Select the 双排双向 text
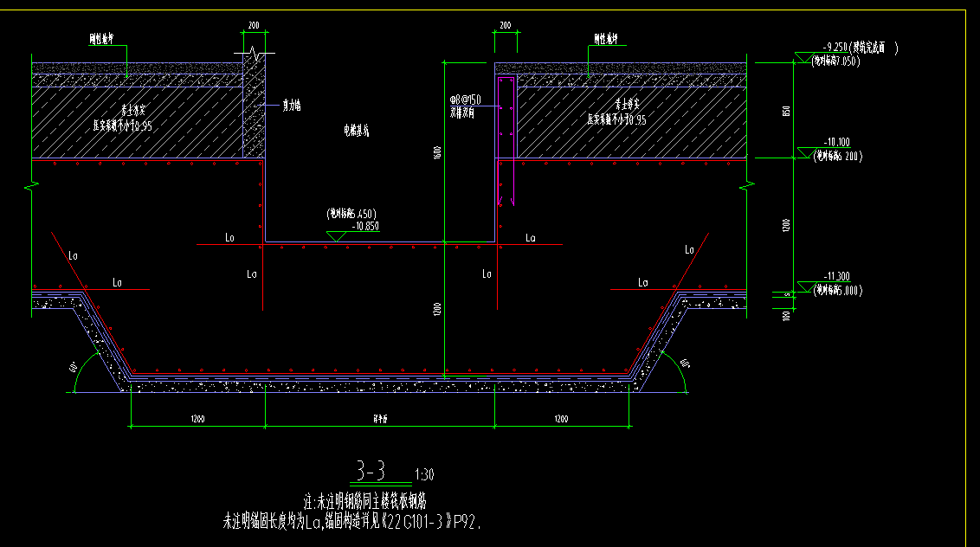The width and height of the screenshot is (980, 547). pos(462,113)
